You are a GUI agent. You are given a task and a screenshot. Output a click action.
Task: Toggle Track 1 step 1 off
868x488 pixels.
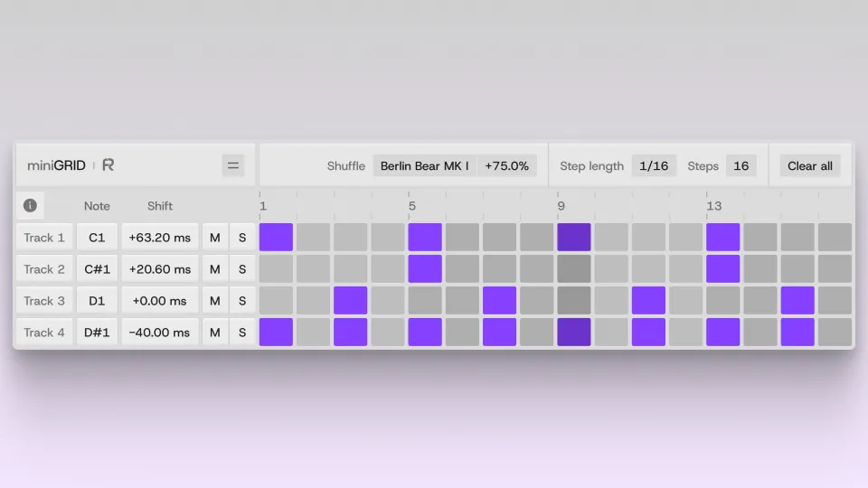(x=277, y=238)
